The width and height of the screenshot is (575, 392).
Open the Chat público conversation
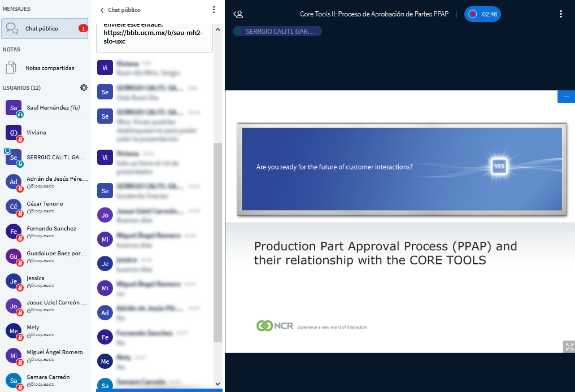click(45, 29)
